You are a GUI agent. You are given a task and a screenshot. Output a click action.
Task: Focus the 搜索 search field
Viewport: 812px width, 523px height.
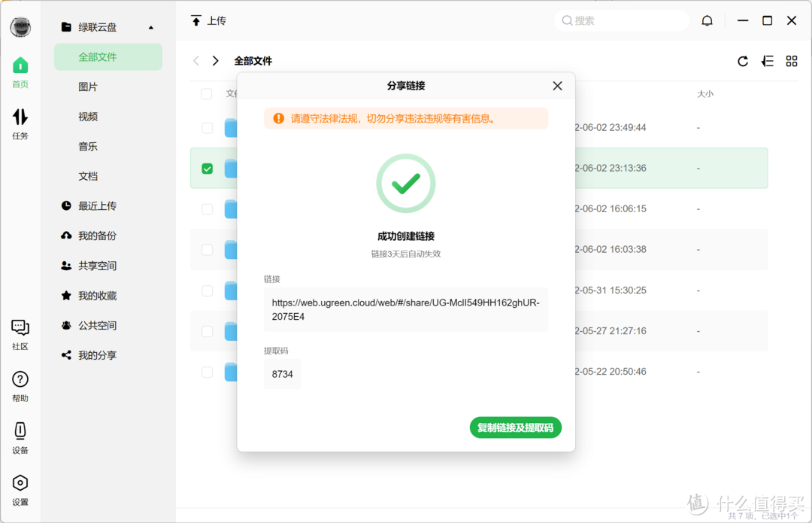click(x=622, y=21)
